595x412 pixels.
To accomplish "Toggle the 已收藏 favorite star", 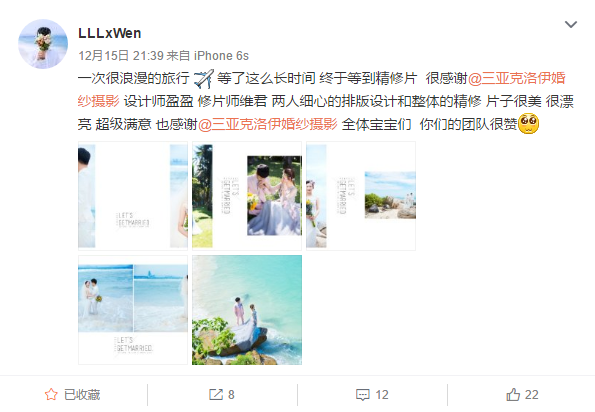I will (51, 395).
